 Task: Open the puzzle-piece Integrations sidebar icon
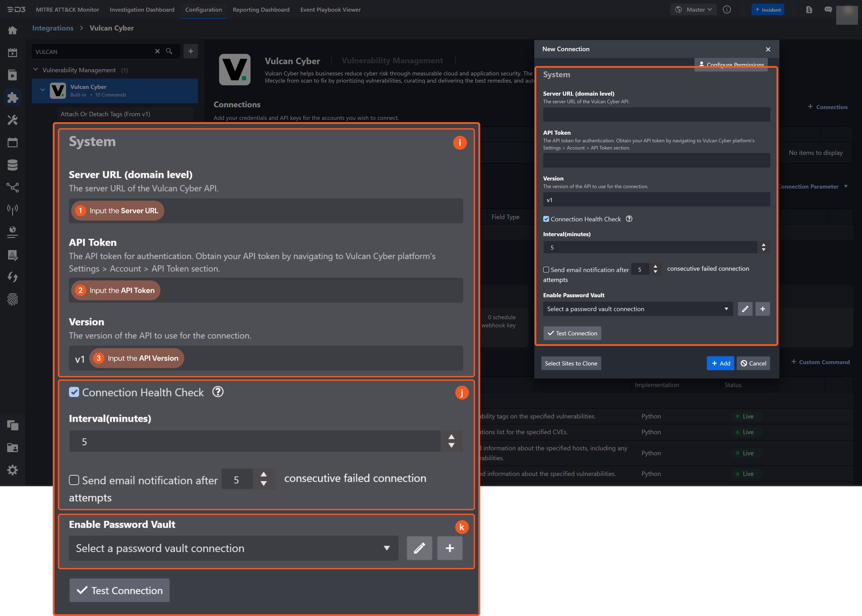point(13,97)
